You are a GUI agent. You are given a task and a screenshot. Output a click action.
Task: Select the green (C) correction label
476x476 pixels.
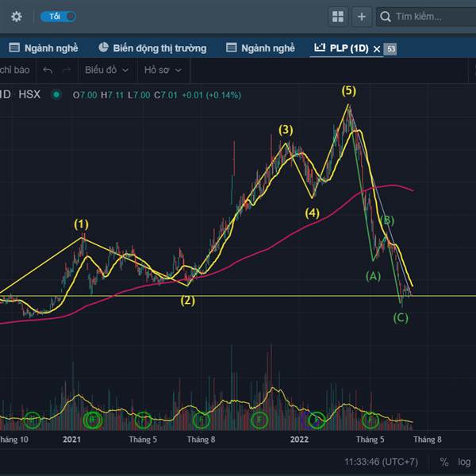(x=401, y=318)
